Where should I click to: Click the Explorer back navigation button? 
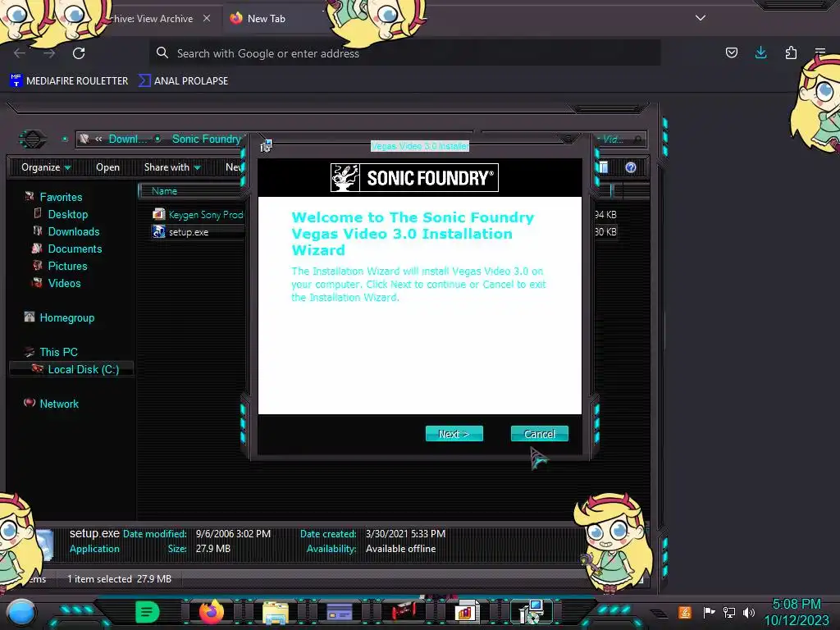click(x=33, y=139)
